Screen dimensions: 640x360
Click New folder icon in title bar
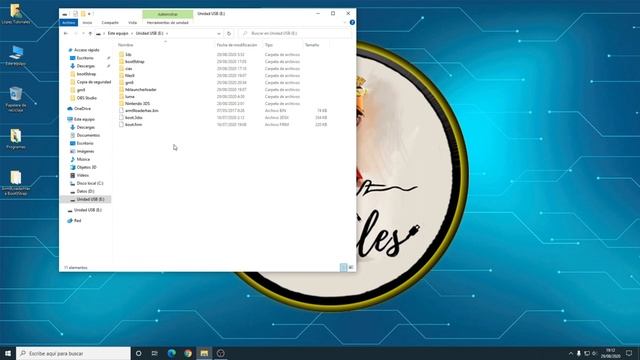(x=83, y=13)
